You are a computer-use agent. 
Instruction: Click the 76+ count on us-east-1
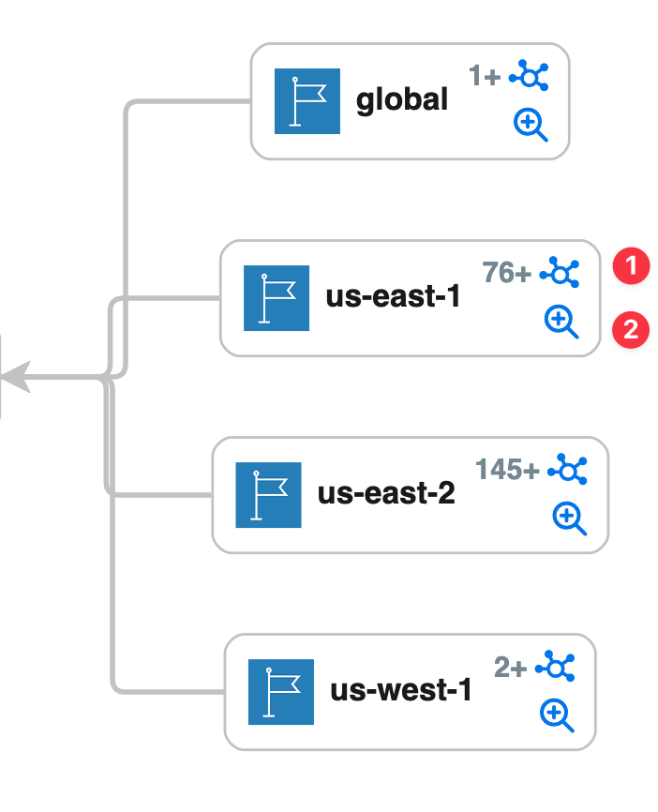click(x=507, y=273)
